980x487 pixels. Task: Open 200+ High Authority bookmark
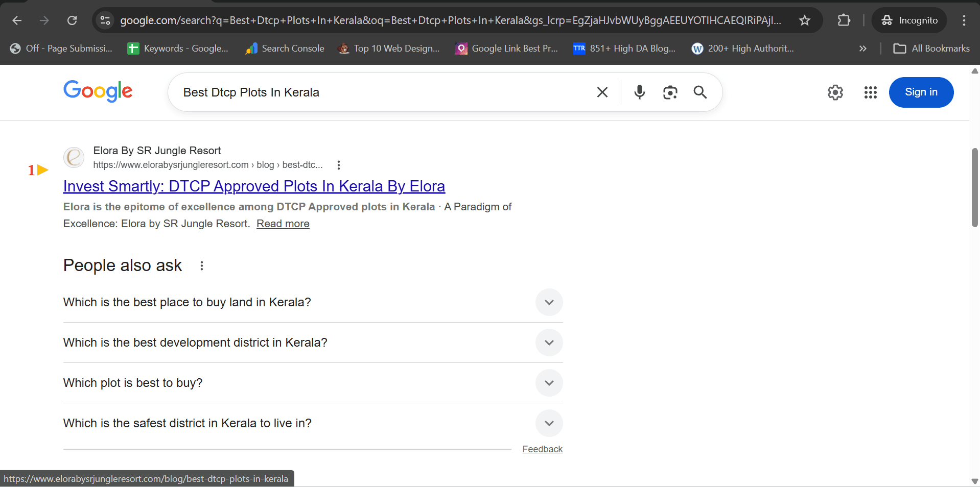(x=742, y=48)
